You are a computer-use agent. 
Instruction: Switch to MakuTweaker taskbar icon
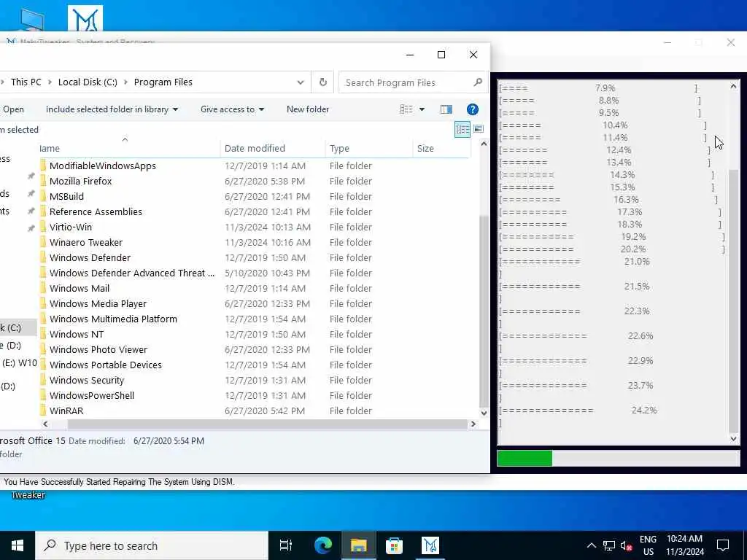(x=430, y=545)
